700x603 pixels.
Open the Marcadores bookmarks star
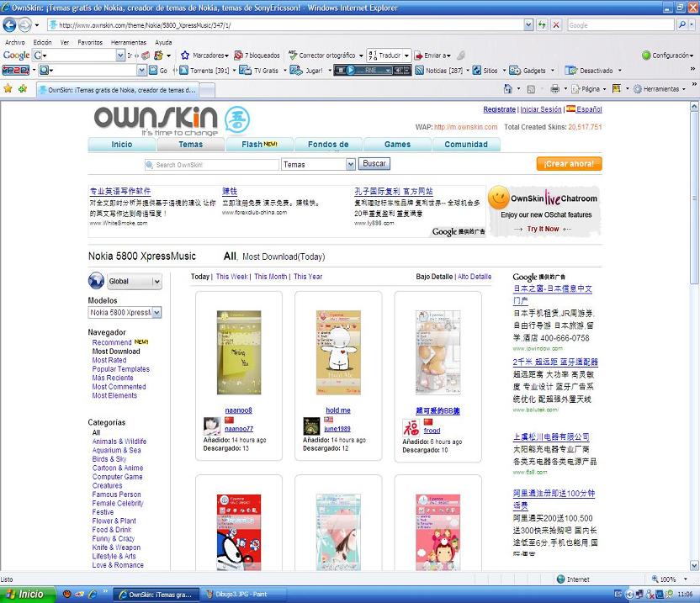183,56
